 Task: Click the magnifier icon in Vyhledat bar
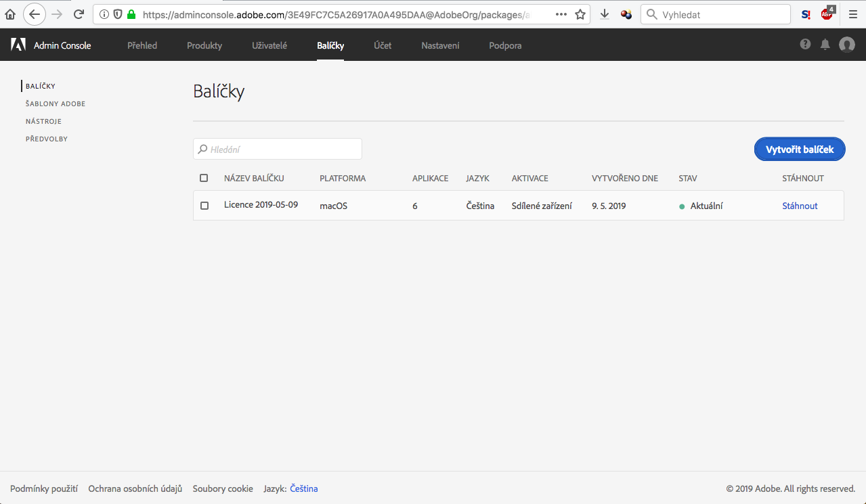tap(652, 14)
